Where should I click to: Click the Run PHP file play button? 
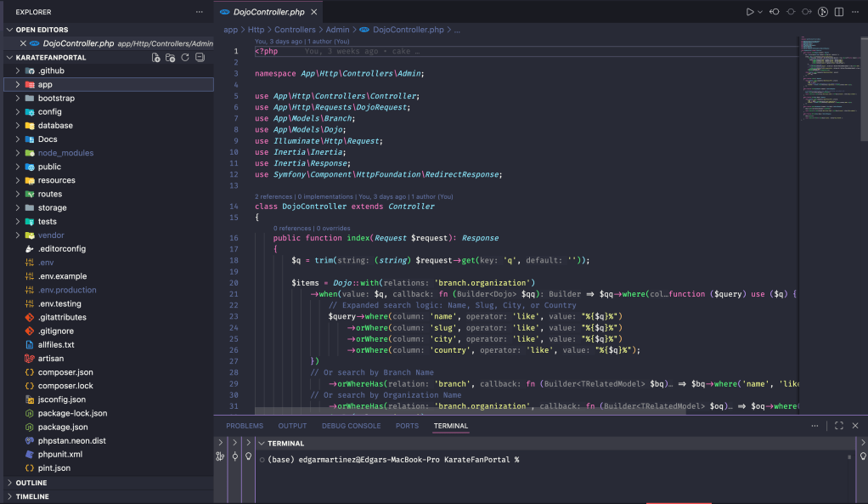[x=750, y=12]
